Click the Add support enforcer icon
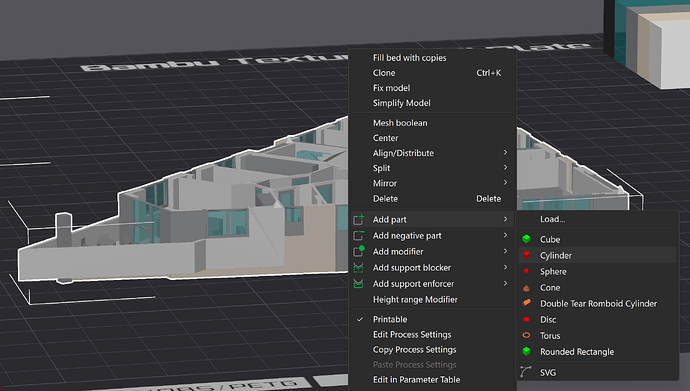Image resolution: width=690 pixels, height=391 pixels. click(359, 284)
